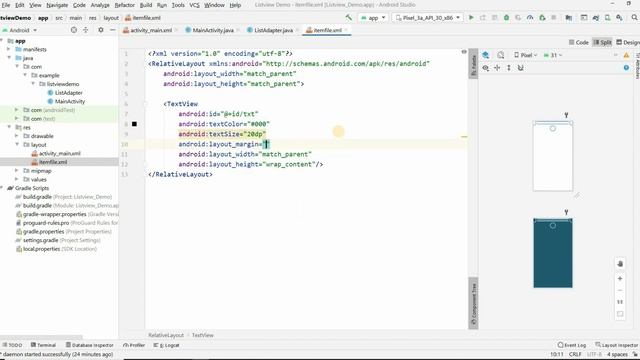Switch to Code view mode
640x360 pixels.
click(x=579, y=42)
